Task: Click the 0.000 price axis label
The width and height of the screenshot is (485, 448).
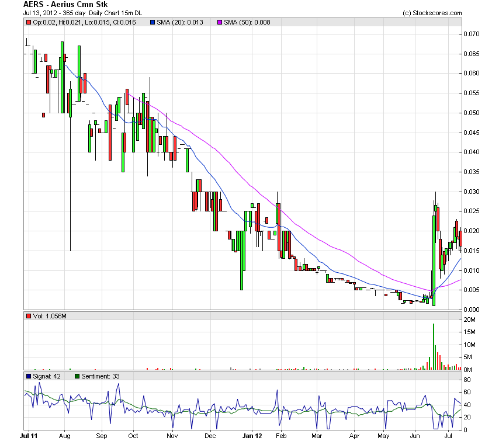Action: click(472, 310)
